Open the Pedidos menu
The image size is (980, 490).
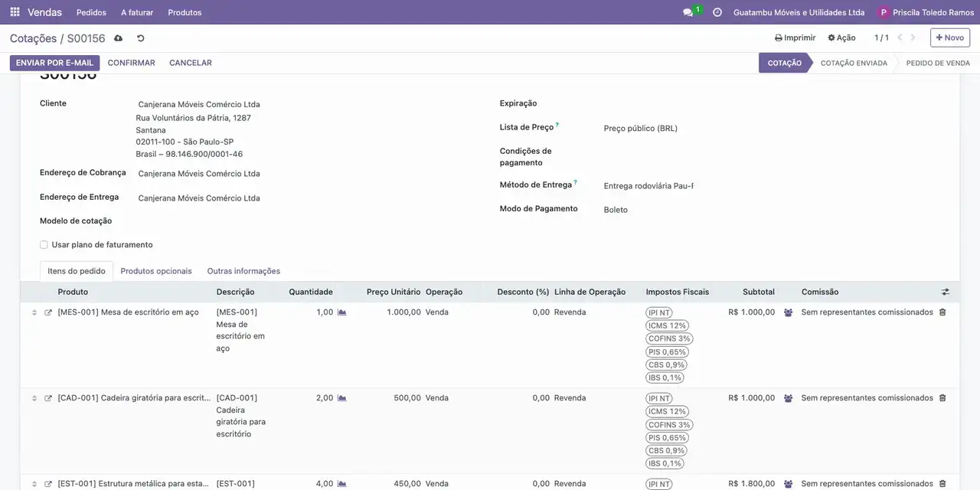point(92,12)
